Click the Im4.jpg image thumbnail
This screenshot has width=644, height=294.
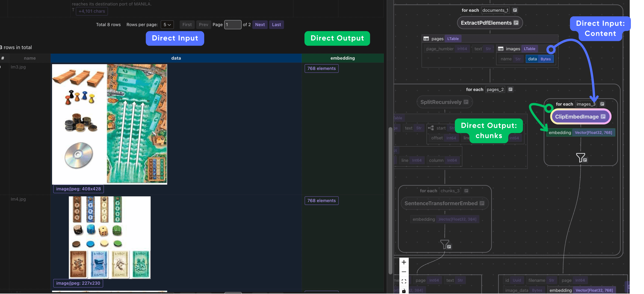pos(109,237)
